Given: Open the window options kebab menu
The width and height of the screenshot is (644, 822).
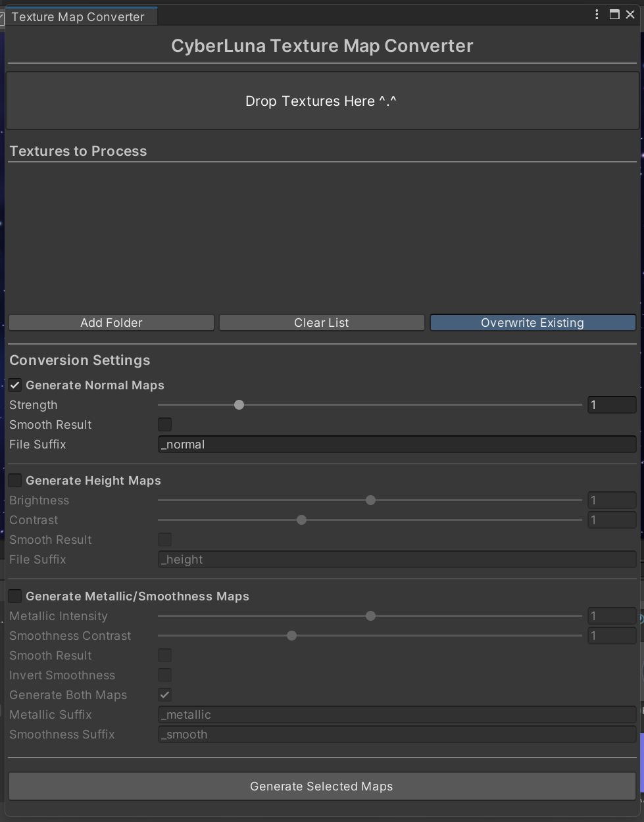Looking at the screenshot, I should point(596,14).
